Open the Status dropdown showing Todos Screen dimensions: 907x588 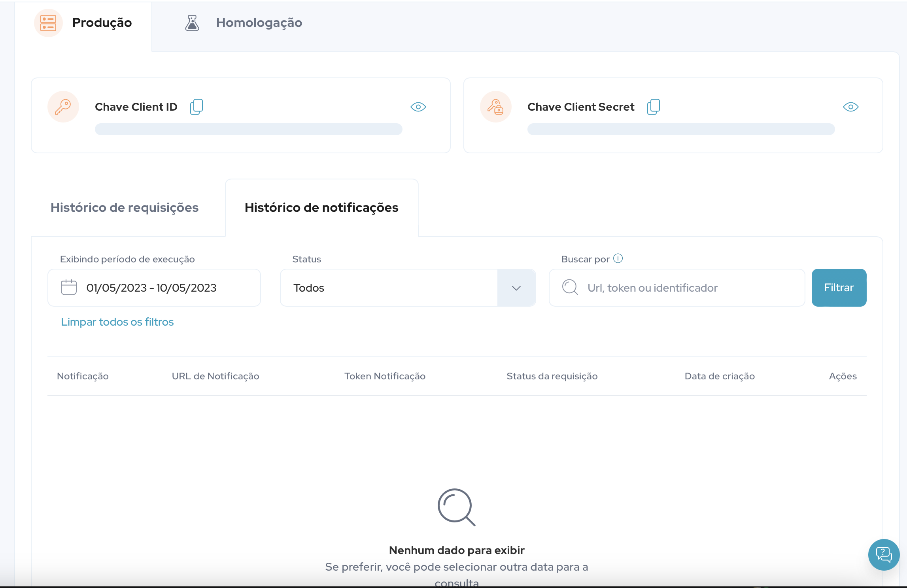(x=408, y=288)
